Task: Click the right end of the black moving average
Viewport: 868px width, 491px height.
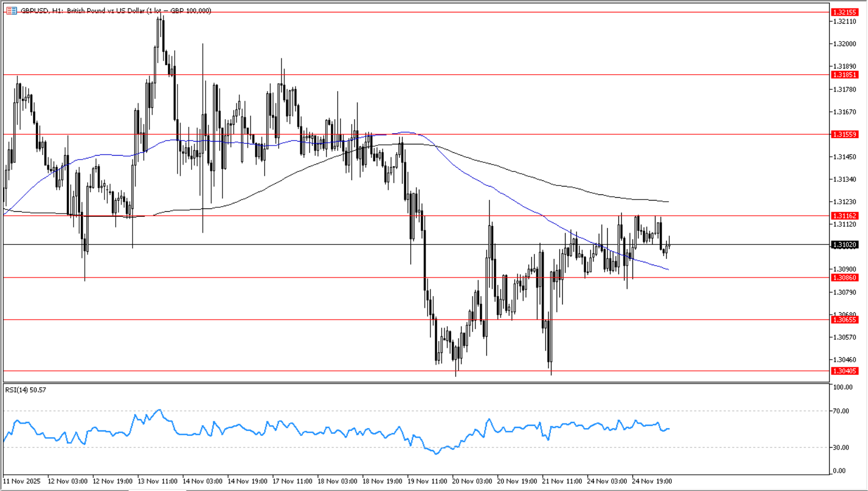Action: [x=668, y=202]
